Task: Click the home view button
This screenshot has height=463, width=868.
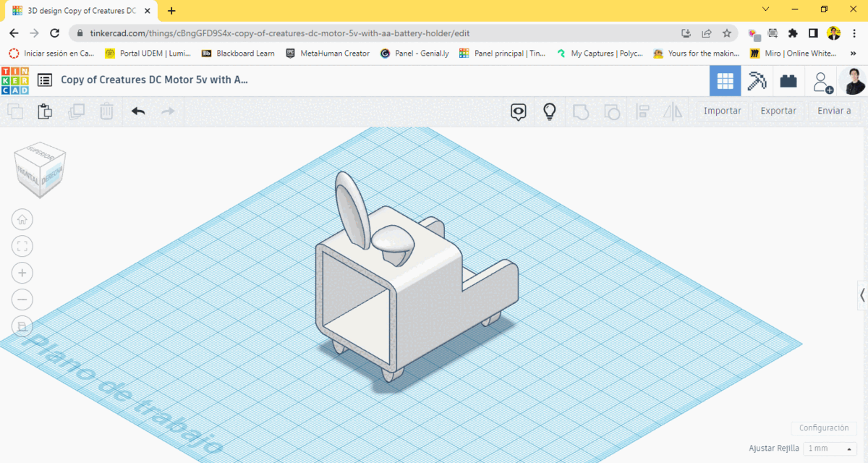Action: pyautogui.click(x=22, y=220)
